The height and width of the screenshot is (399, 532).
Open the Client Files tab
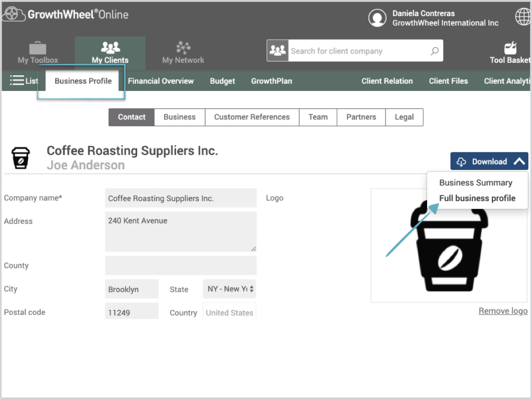tap(448, 81)
